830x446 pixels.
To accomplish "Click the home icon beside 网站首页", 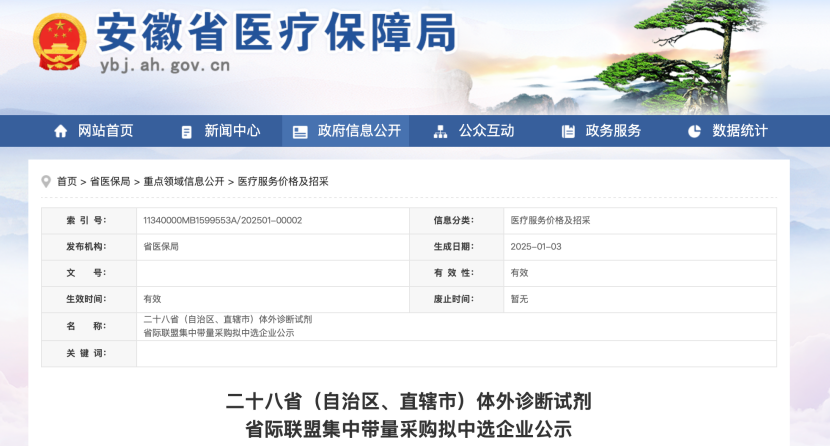I will click(61, 131).
